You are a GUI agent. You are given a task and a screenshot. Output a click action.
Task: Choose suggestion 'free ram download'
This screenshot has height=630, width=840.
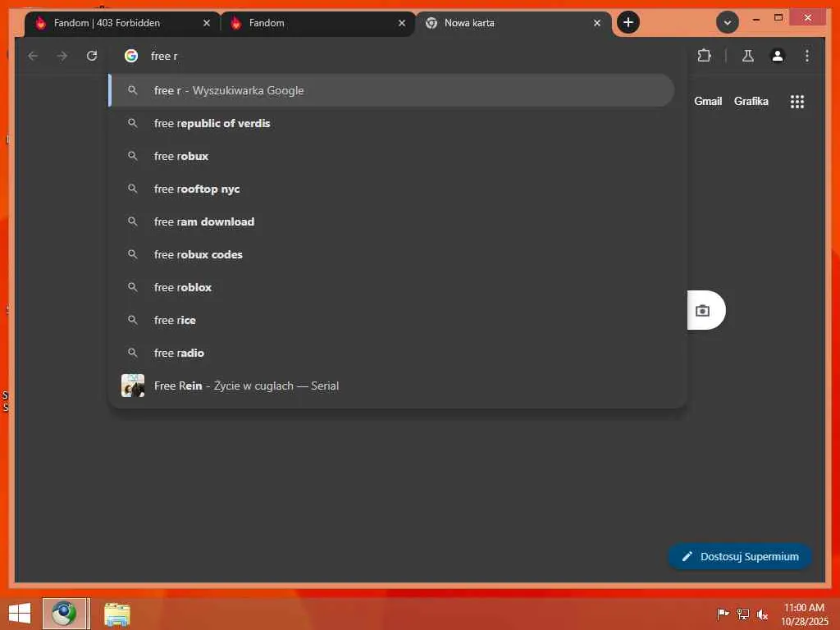[x=391, y=221]
